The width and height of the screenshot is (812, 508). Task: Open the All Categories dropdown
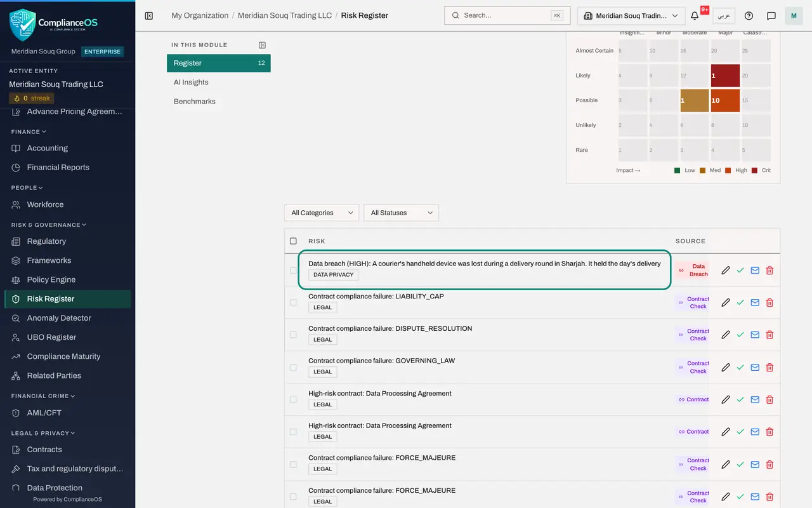[322, 213]
